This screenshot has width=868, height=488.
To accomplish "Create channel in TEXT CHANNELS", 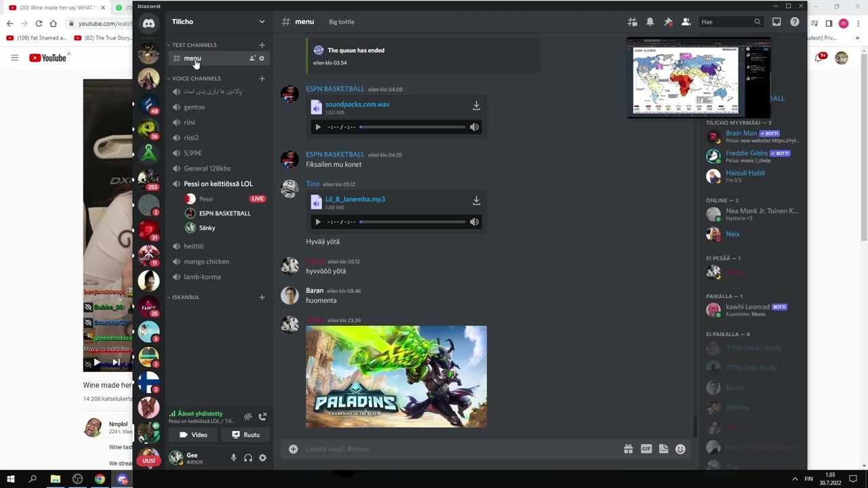I will tap(262, 45).
